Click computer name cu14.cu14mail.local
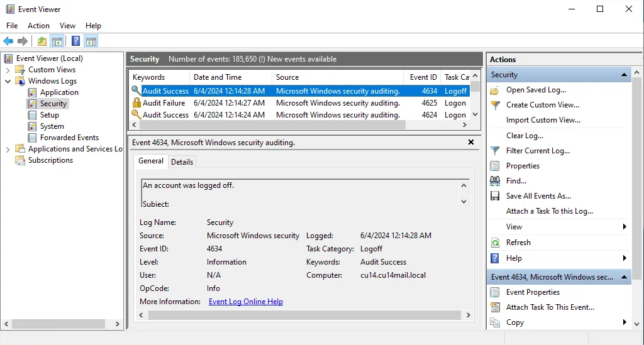 [x=393, y=275]
